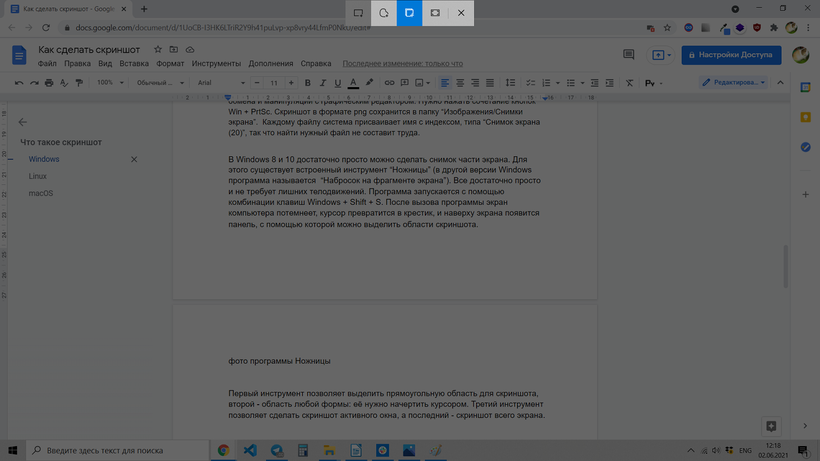Screen dimensions: 820x461
Task: Click the print icon in toolbar
Action: click(x=49, y=83)
